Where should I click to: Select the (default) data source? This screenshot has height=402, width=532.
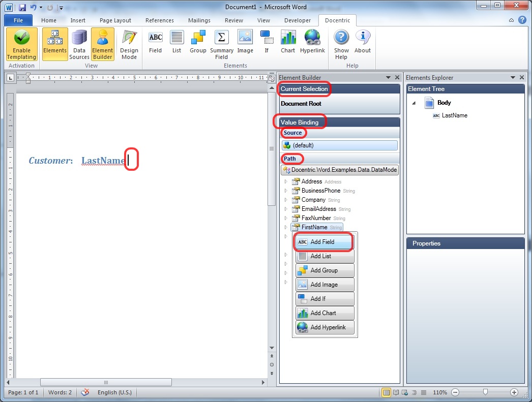click(340, 145)
